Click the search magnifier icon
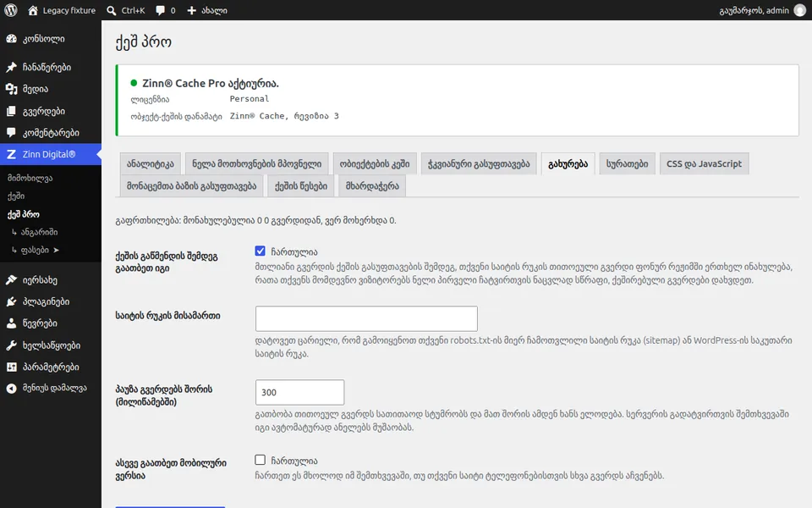 (112, 10)
